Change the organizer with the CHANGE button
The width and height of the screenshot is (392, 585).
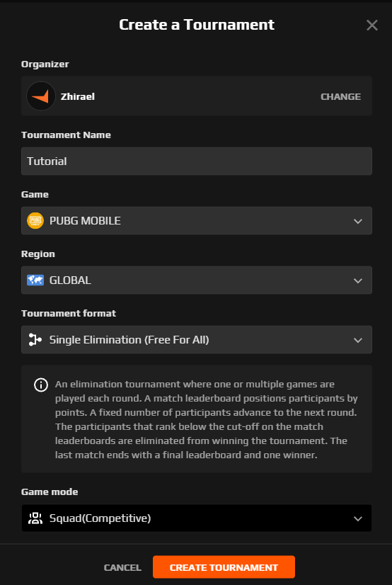pyautogui.click(x=340, y=96)
